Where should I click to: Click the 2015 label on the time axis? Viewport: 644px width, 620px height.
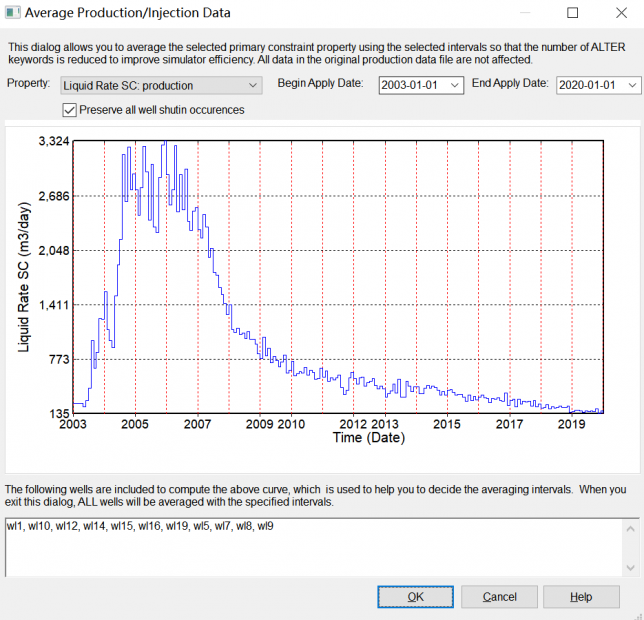pyautogui.click(x=447, y=425)
